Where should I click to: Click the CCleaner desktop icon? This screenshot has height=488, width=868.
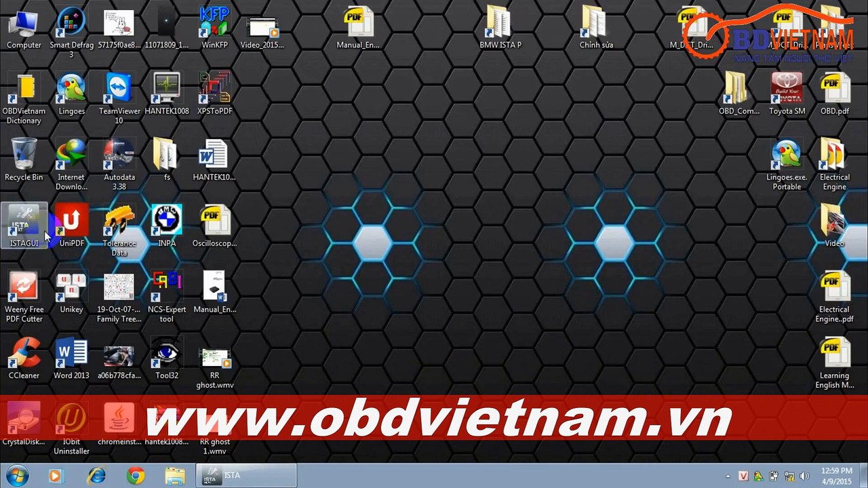pyautogui.click(x=24, y=358)
